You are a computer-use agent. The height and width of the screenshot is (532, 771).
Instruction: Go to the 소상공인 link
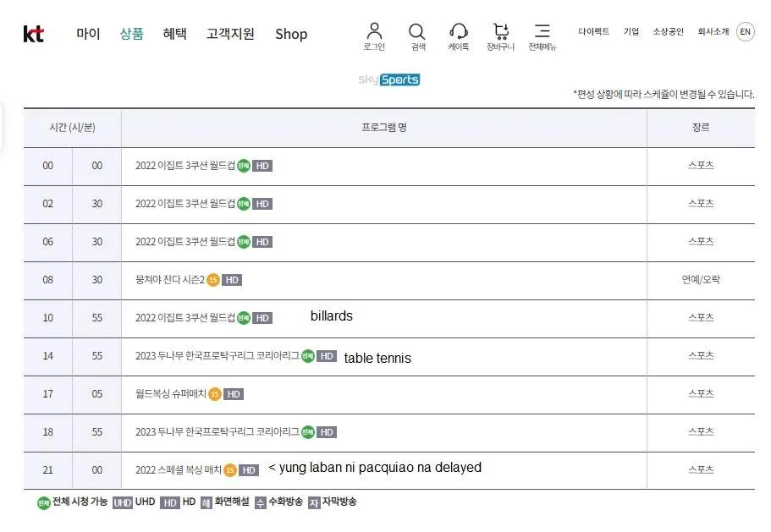point(669,31)
